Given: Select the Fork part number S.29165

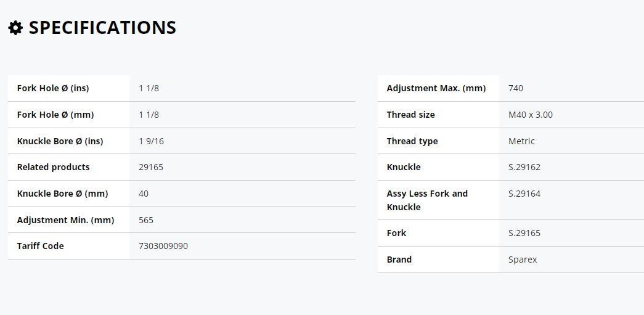Looking at the screenshot, I should (x=524, y=233).
